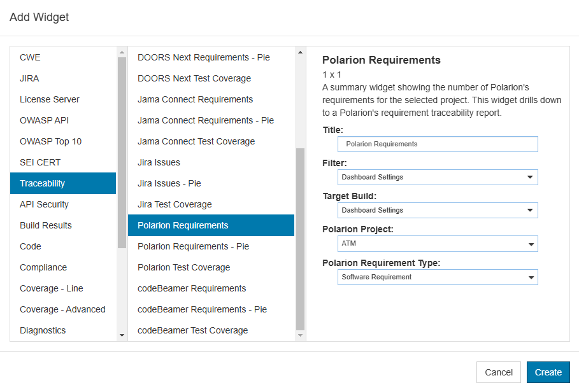Click the Create button

tap(548, 372)
